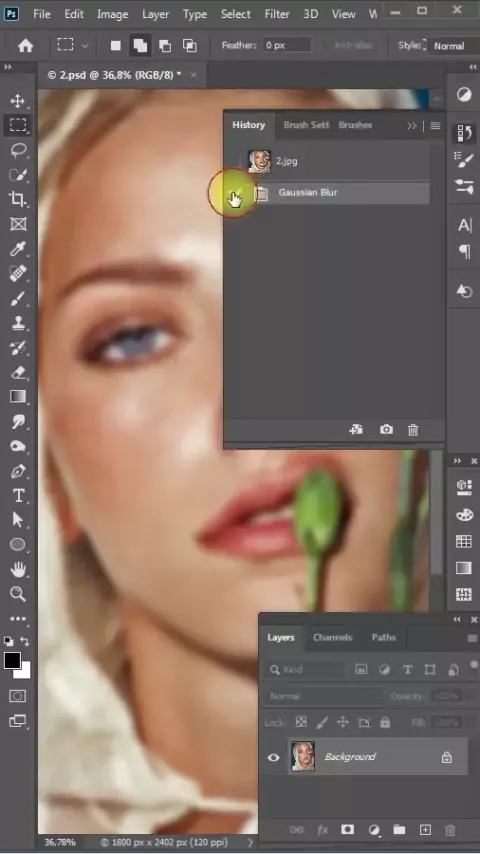Toggle Lock image pixels brush icon
The image size is (480, 854).
[322, 722]
